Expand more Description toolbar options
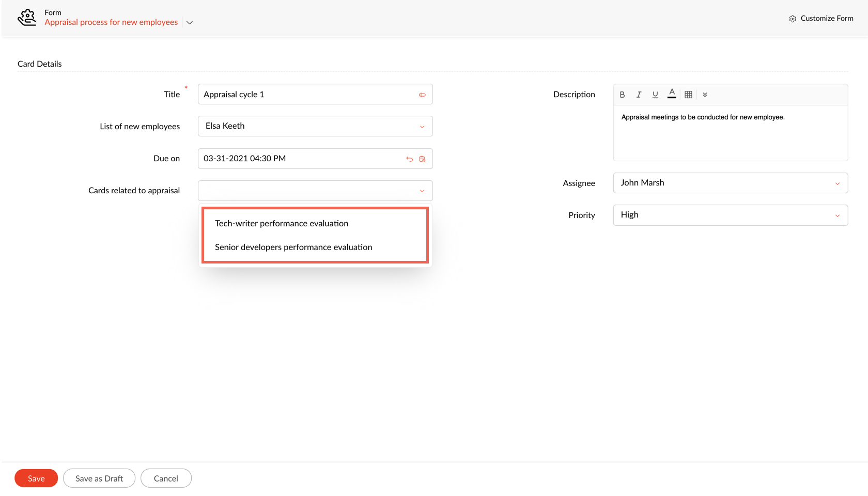 coord(705,95)
